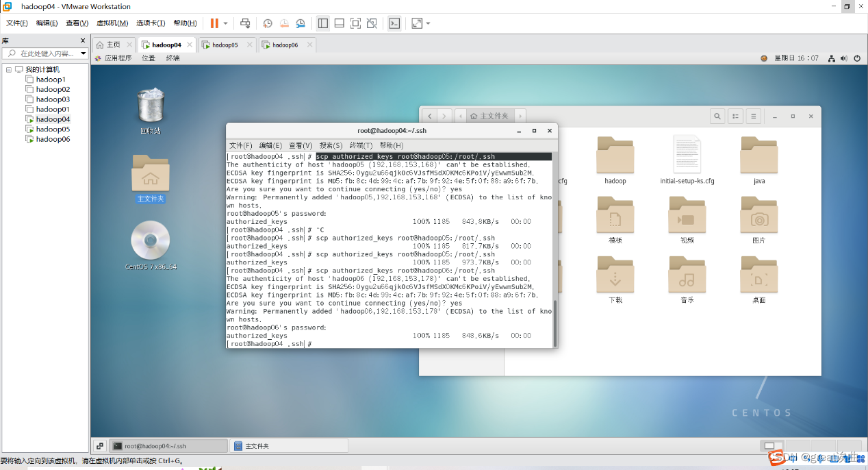This screenshot has height=470, width=868.
Task: Send Ctrl+Alt+Del to the virtual machine
Action: pos(245,23)
